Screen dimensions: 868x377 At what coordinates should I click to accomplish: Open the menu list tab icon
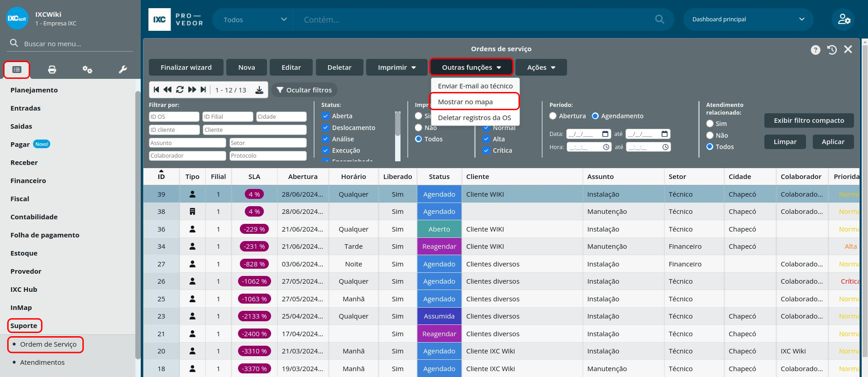pyautogui.click(x=17, y=69)
